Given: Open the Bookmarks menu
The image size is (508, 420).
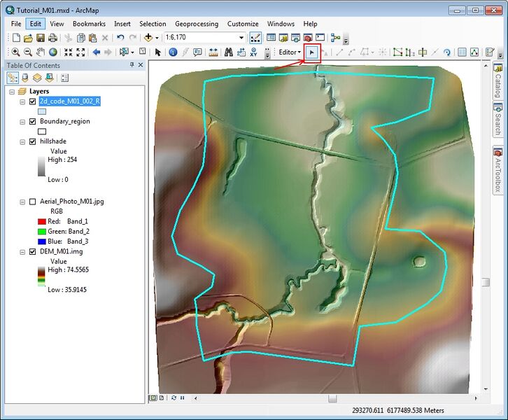Looking at the screenshot, I should (89, 24).
